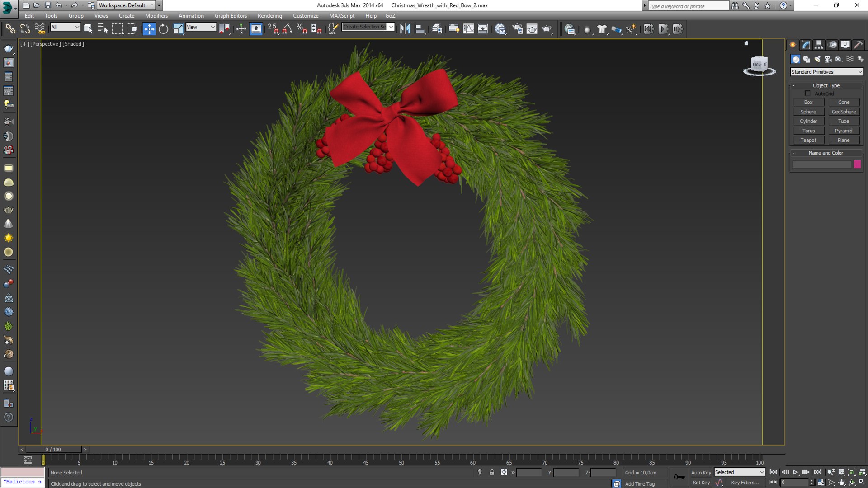Switch to Lights category in Create panel
Viewport: 868px width, 488px height.
(817, 59)
